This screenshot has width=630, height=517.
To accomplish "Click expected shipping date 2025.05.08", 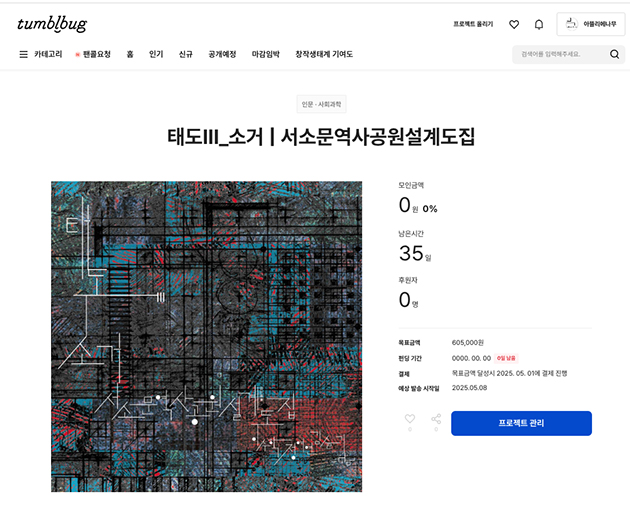I will 469,388.
